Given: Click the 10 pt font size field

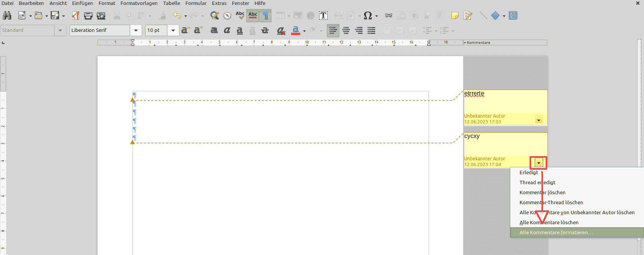Looking at the screenshot, I should (157, 30).
